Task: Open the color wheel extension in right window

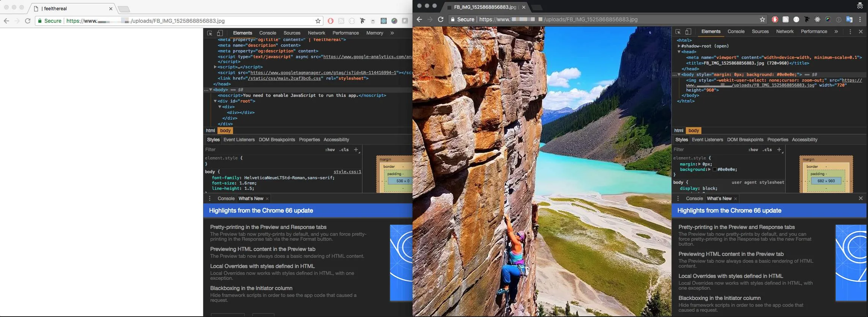Action: (828, 19)
